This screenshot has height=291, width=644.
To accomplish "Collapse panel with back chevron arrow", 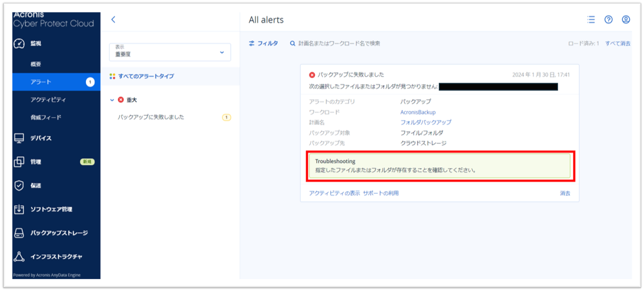I will click(x=113, y=20).
